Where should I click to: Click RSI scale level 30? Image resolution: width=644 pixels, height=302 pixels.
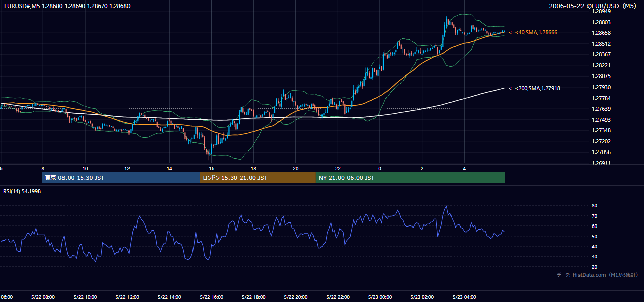[595, 257]
